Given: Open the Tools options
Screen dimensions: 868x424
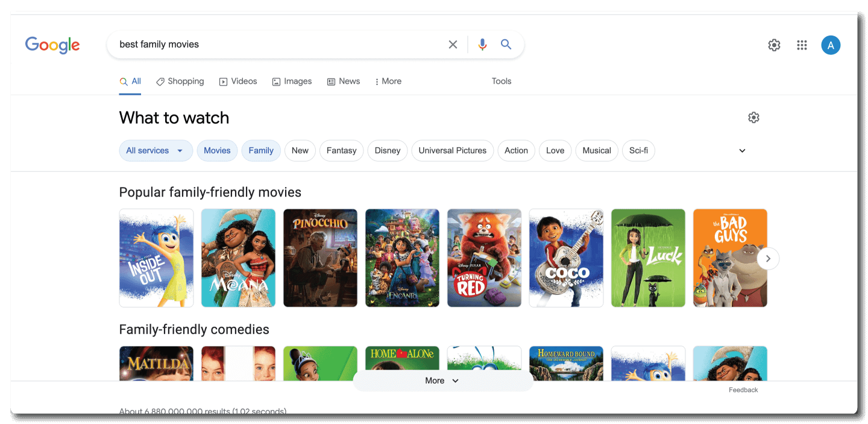Looking at the screenshot, I should pyautogui.click(x=502, y=81).
